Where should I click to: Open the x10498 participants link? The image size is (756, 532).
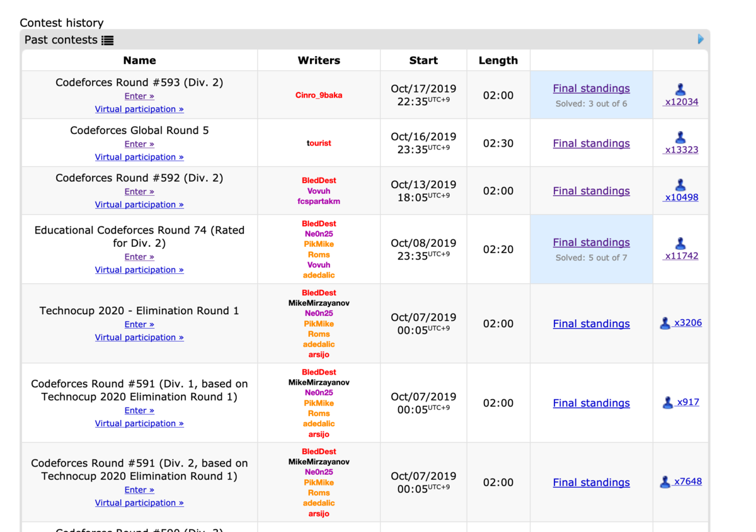point(681,197)
